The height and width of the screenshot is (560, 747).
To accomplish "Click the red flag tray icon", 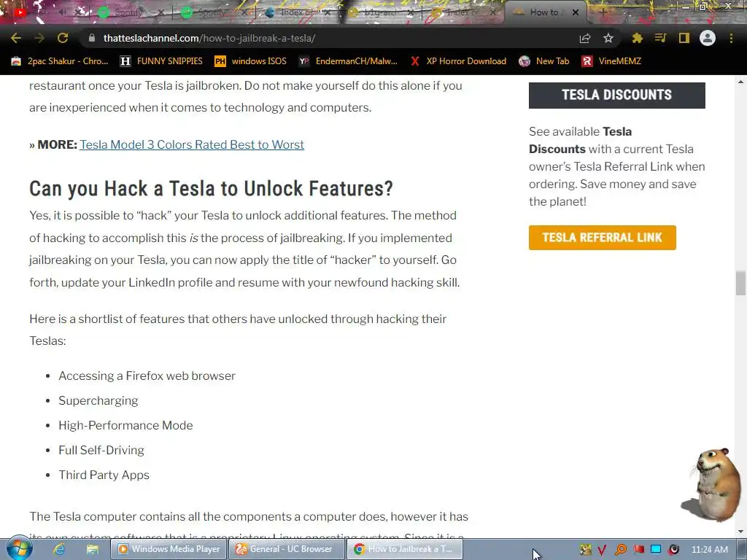I will pyautogui.click(x=638, y=549).
